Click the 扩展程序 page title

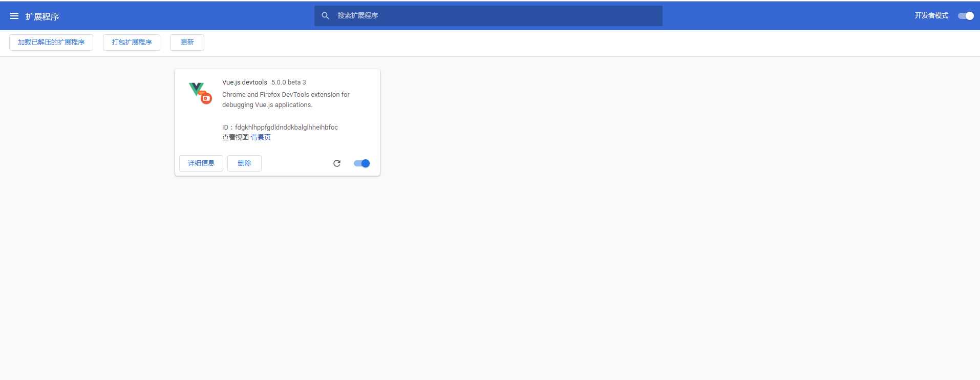pos(42,16)
